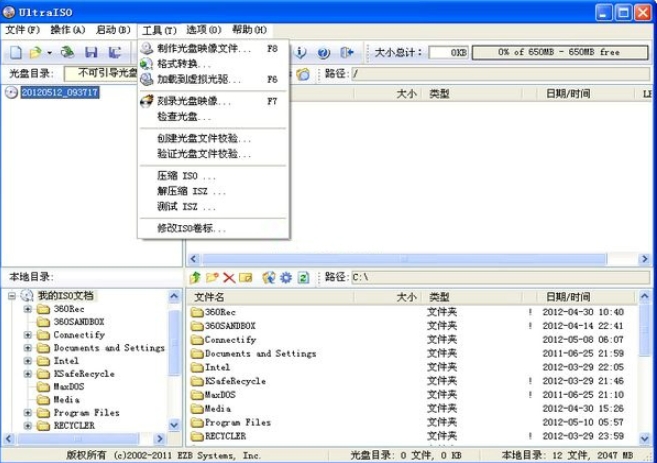
Task: Collapse the 我的ISO文档 tree root
Action: [12, 296]
